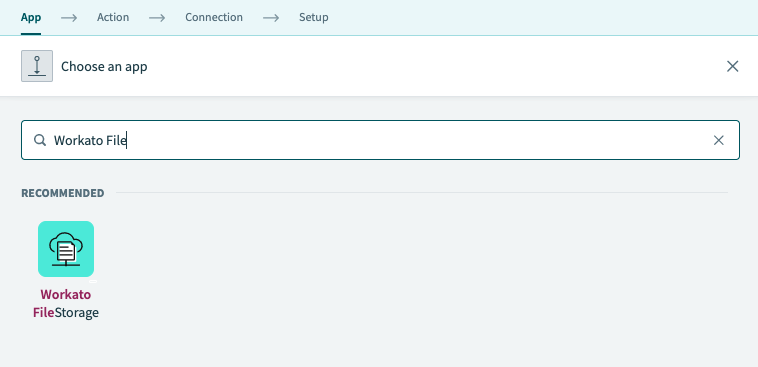Click the small badge under the FileStorage icon
Screen dimensions: 758x367
(93, 281)
